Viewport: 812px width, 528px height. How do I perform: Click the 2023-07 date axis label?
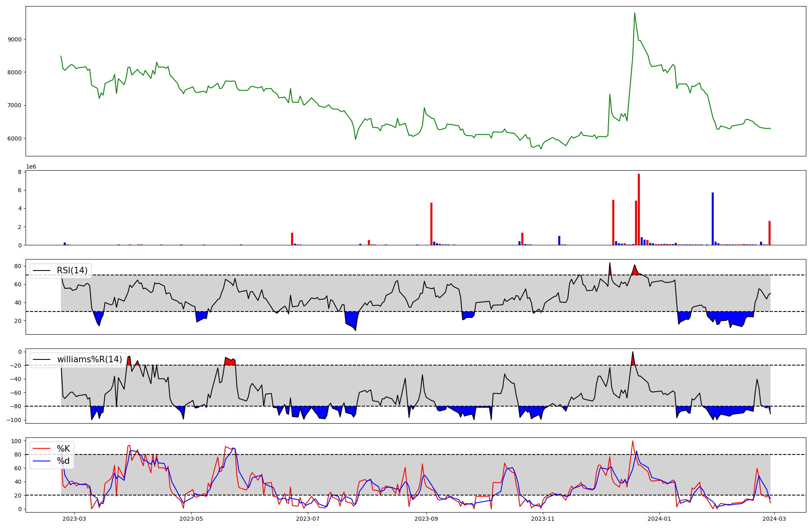308,519
